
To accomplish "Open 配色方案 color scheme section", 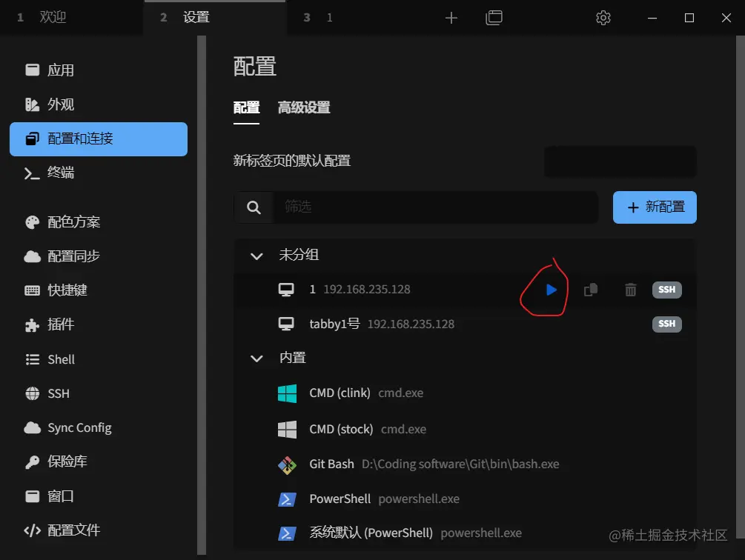I will coord(99,222).
